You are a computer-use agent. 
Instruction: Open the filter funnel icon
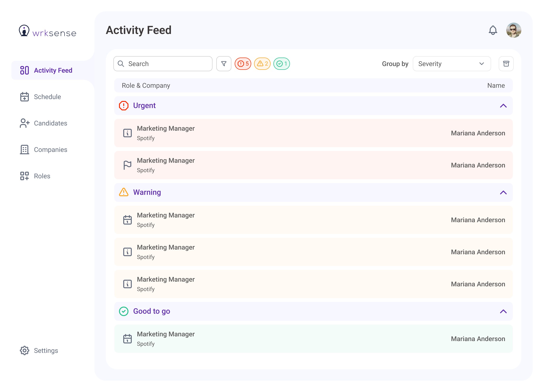224,64
